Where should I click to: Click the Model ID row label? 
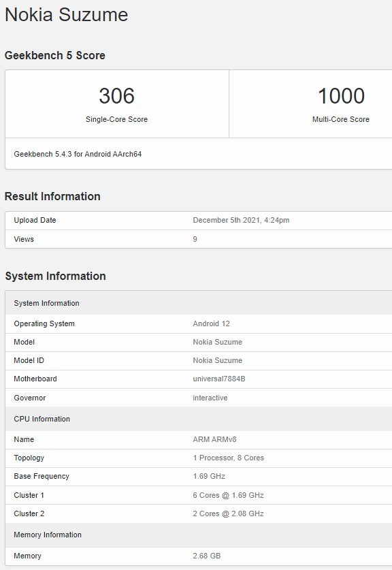pos(29,361)
